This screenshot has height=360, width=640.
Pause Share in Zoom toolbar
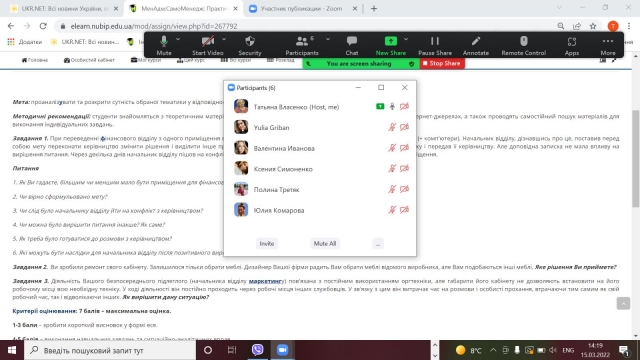click(x=435, y=45)
